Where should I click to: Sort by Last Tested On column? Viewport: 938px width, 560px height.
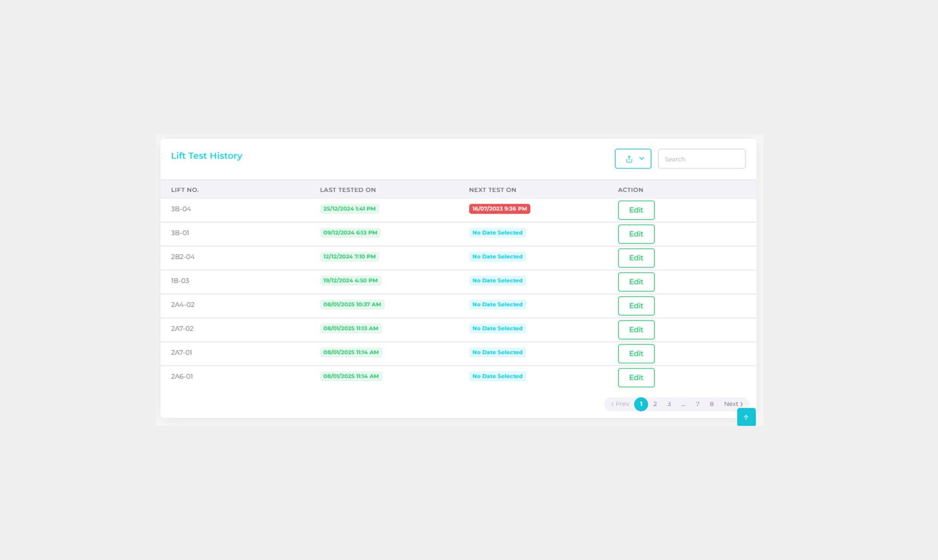(348, 190)
